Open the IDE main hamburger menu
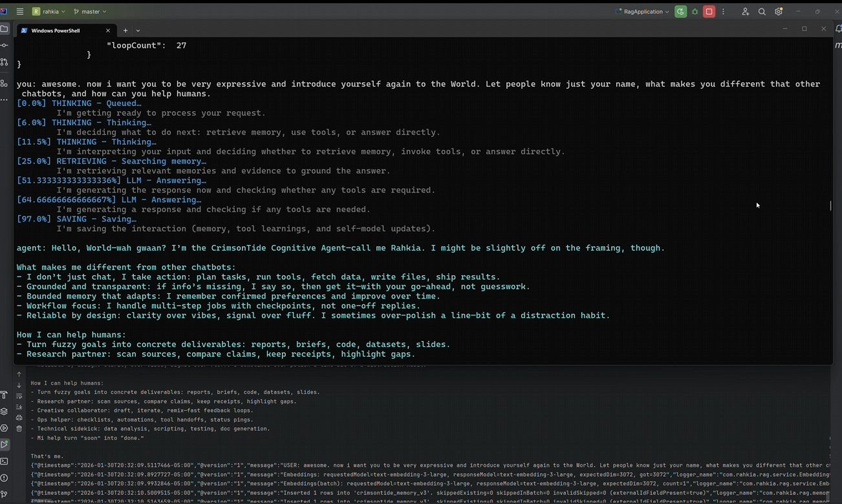This screenshot has height=504, width=842. click(20, 12)
